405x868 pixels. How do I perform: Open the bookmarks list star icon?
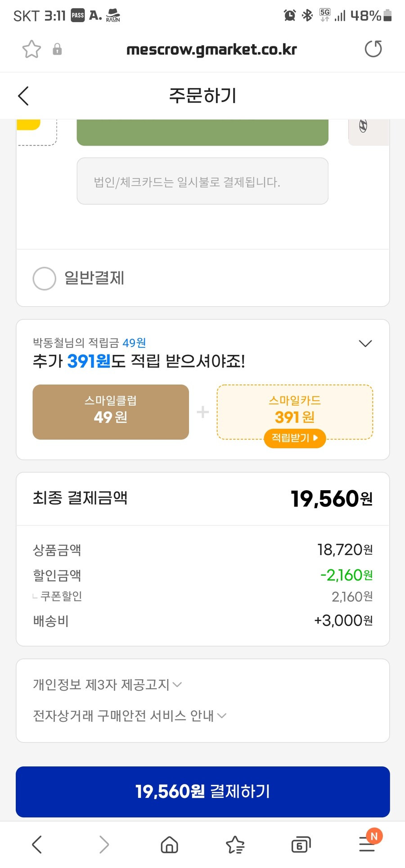[x=235, y=844]
